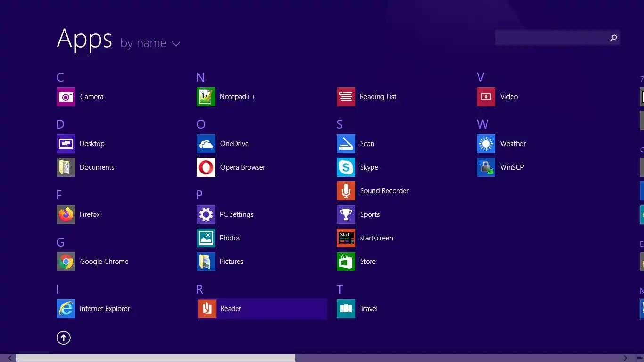Launch the Desktop tile icon

click(66, 144)
